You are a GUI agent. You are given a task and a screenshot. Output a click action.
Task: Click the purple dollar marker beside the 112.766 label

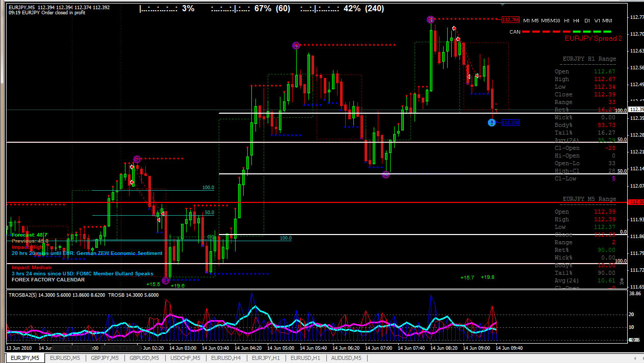click(430, 19)
